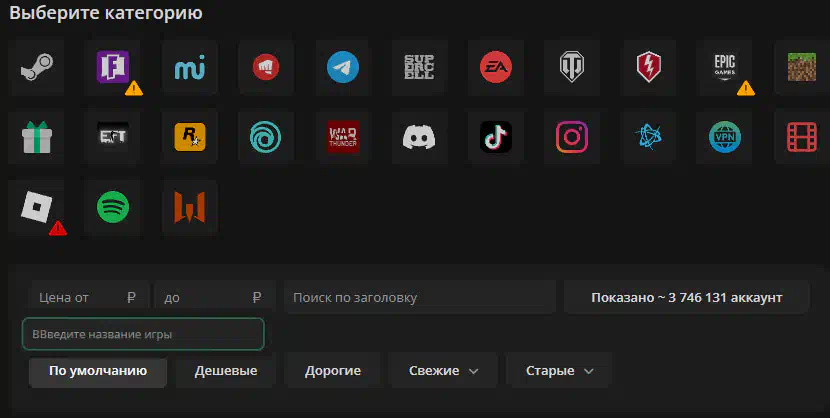Open the Warface category icon
This screenshot has width=830, height=418.
click(x=190, y=207)
